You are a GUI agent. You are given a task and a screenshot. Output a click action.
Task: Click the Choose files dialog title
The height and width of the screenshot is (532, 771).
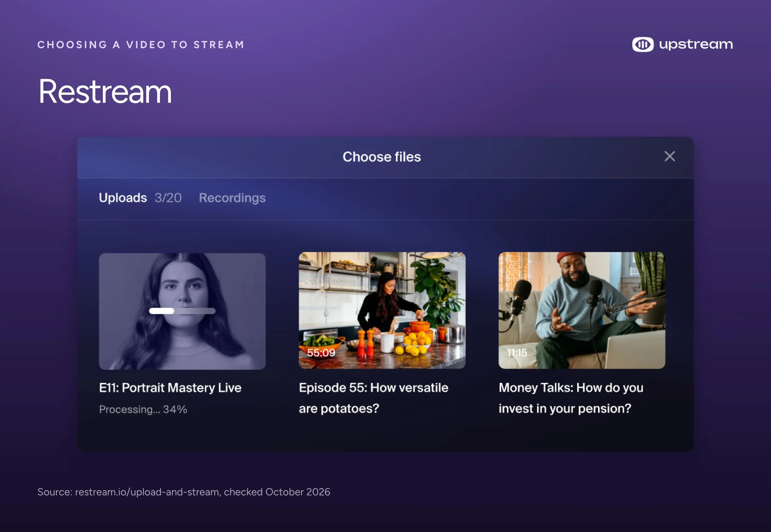pyautogui.click(x=382, y=157)
